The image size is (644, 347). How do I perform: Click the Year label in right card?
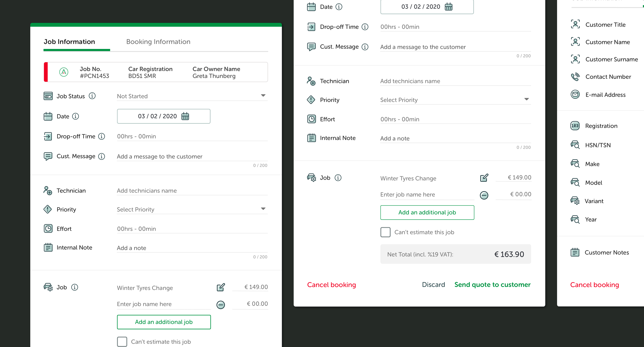(x=591, y=219)
